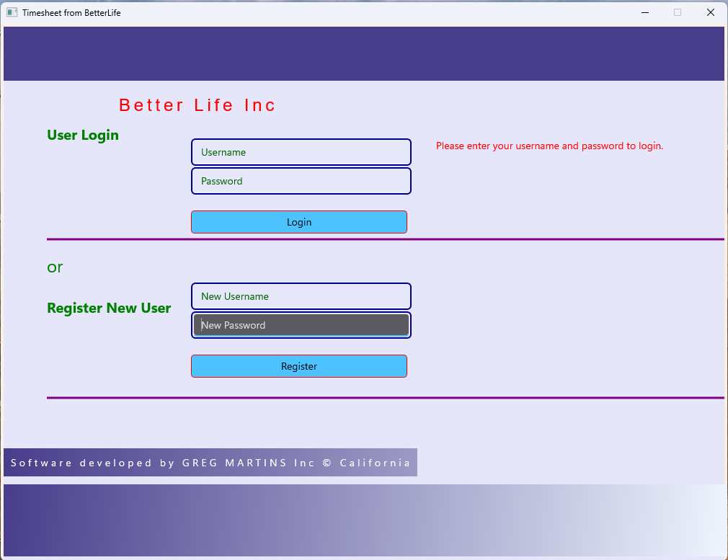
Task: Select the New Username text box
Action: pyautogui.click(x=301, y=296)
